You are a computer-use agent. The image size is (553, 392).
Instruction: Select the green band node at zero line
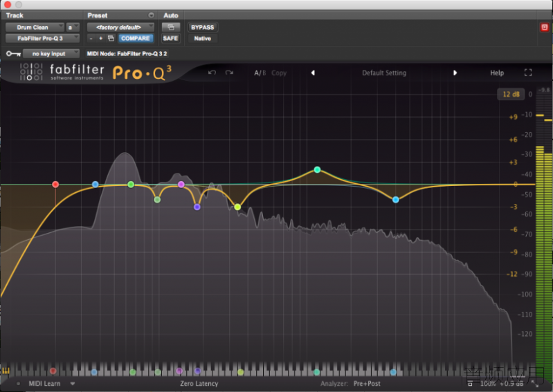point(131,184)
